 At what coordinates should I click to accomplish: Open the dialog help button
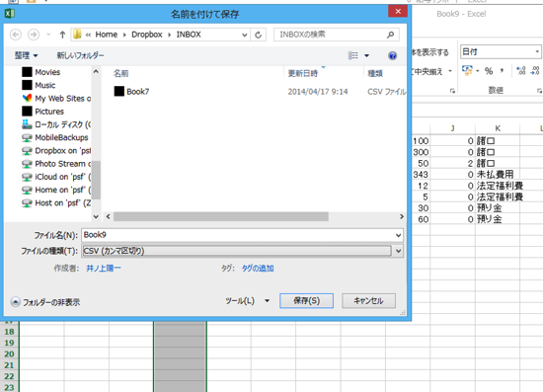392,55
